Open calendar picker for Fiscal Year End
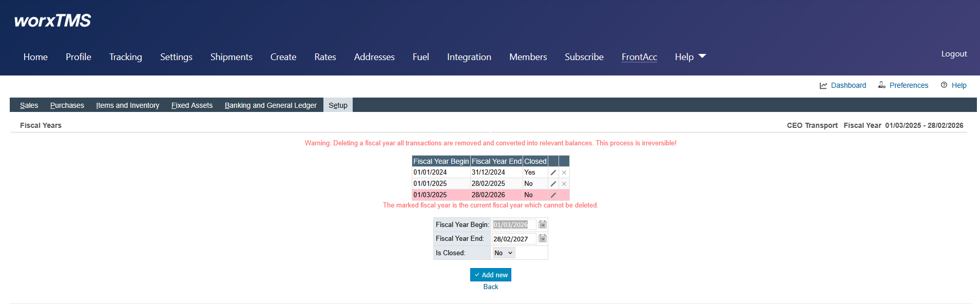The width and height of the screenshot is (980, 304). 542,238
